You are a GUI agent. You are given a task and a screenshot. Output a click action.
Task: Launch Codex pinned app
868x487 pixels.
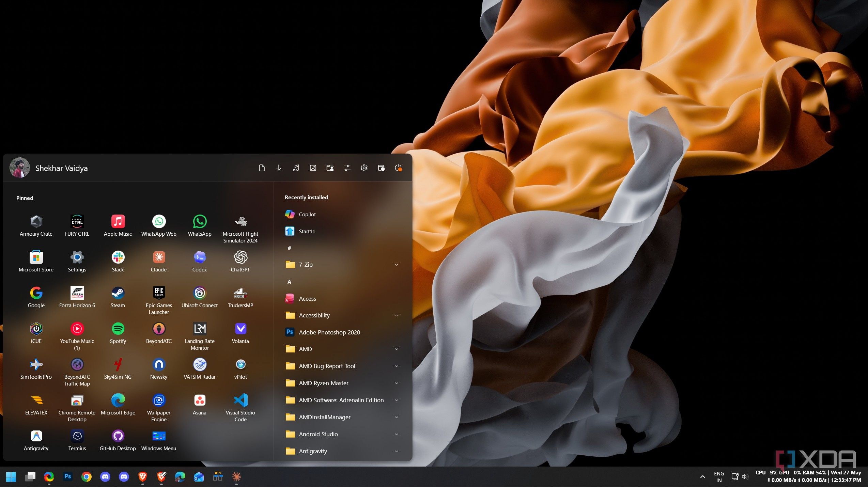point(200,261)
